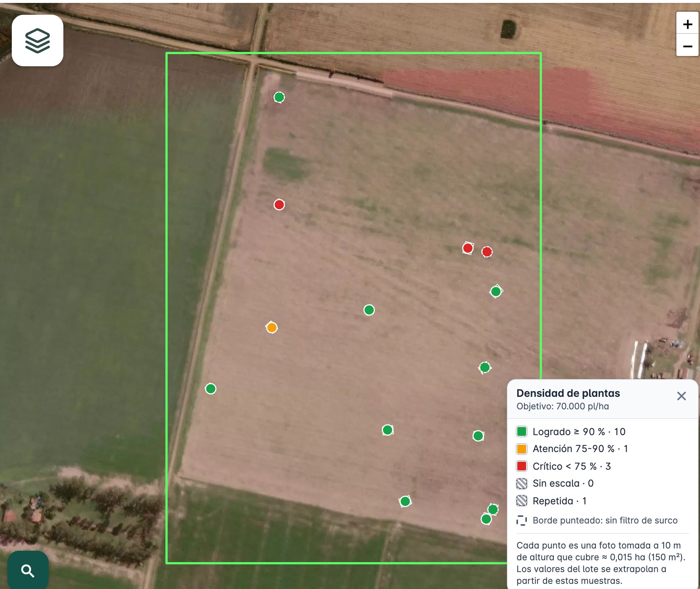This screenshot has height=589, width=700.
Task: Click 'Borde punteado: sin filtro de surco' text
Action: point(605,520)
